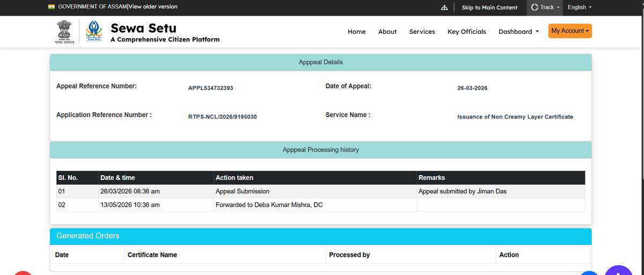Click Forwarded to Deba Kumar Mishra, DC
Viewport: 644px width, 275px height.
pyautogui.click(x=269, y=205)
